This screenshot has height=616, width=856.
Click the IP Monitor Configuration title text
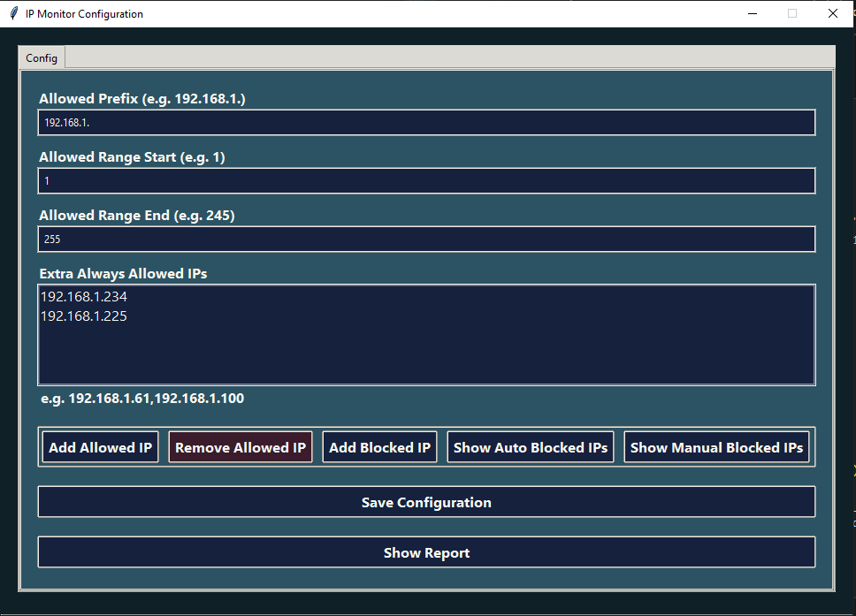[x=84, y=14]
